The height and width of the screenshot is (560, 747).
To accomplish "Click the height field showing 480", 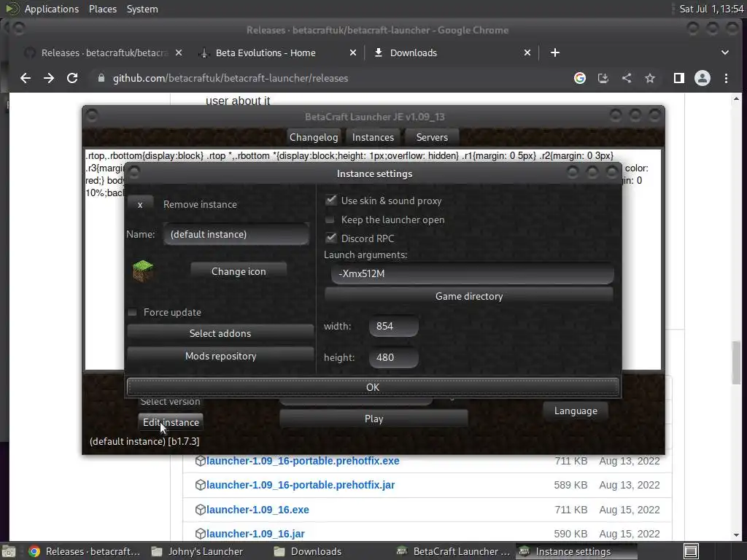I will point(393,357).
